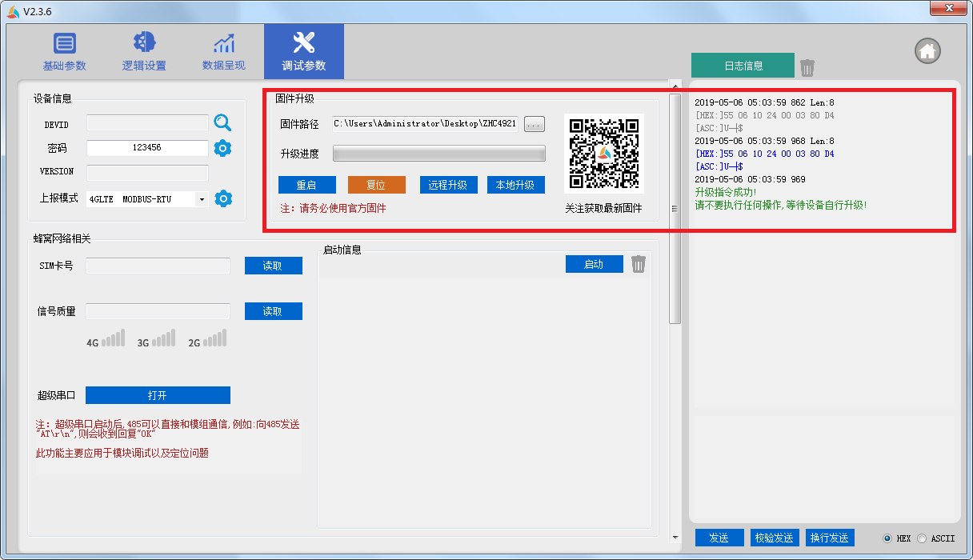Click the SIM卡号 input field
The height and width of the screenshot is (560, 973).
158,266
